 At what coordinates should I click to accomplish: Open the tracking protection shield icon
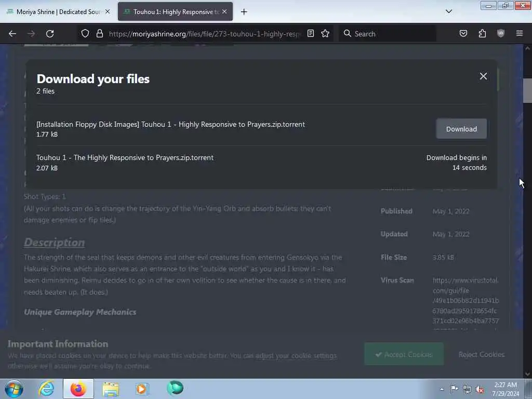pyautogui.click(x=85, y=34)
